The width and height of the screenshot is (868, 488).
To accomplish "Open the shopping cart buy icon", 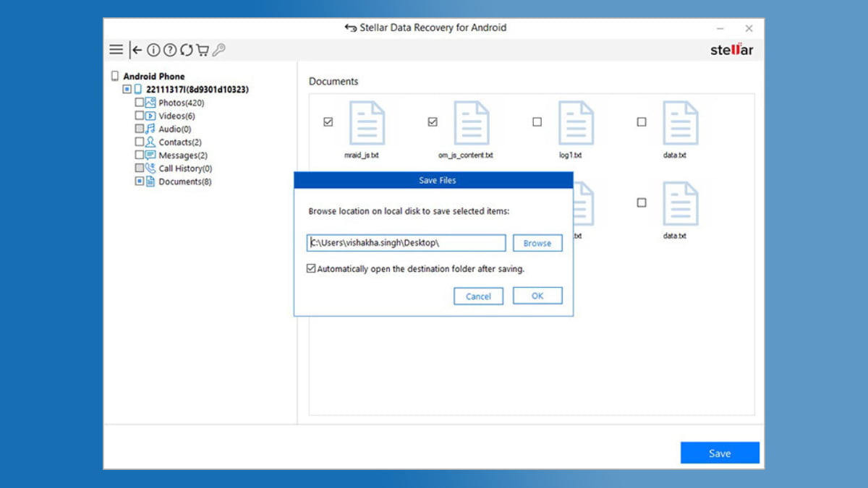I will click(x=203, y=50).
